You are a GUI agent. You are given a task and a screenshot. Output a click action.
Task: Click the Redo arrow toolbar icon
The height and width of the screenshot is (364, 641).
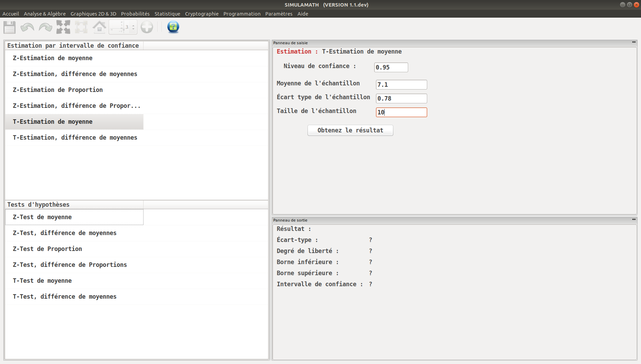click(x=45, y=27)
